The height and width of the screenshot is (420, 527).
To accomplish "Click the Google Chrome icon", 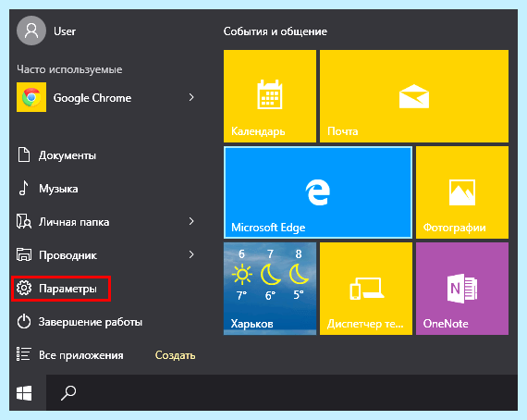I will 31,97.
